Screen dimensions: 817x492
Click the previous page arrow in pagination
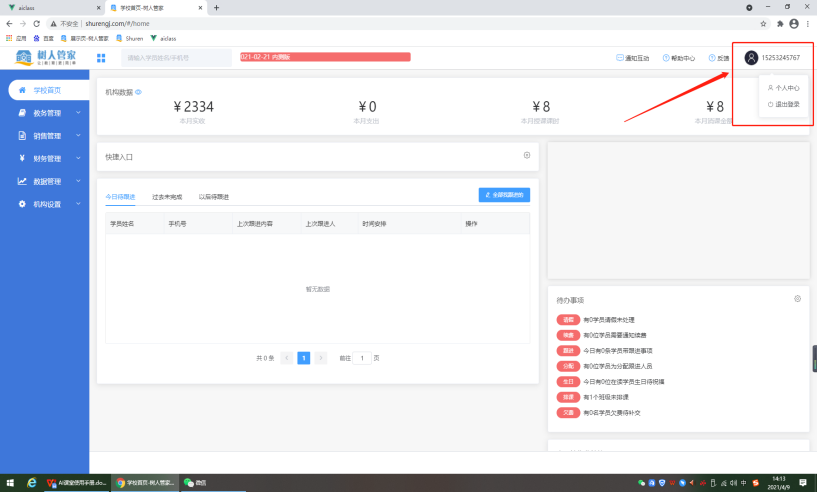(287, 358)
